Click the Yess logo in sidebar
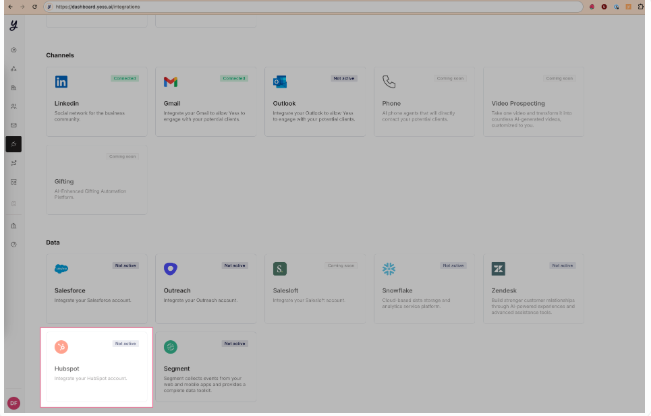 (x=14, y=25)
